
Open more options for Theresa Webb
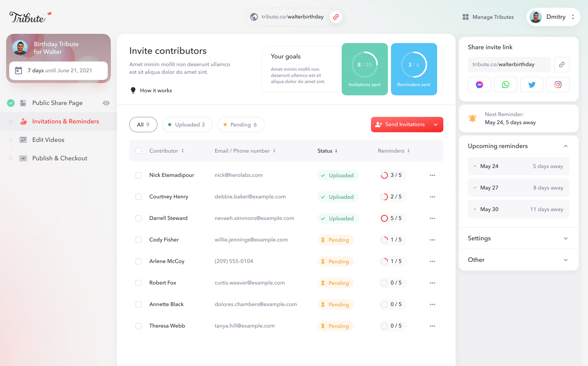pyautogui.click(x=433, y=326)
